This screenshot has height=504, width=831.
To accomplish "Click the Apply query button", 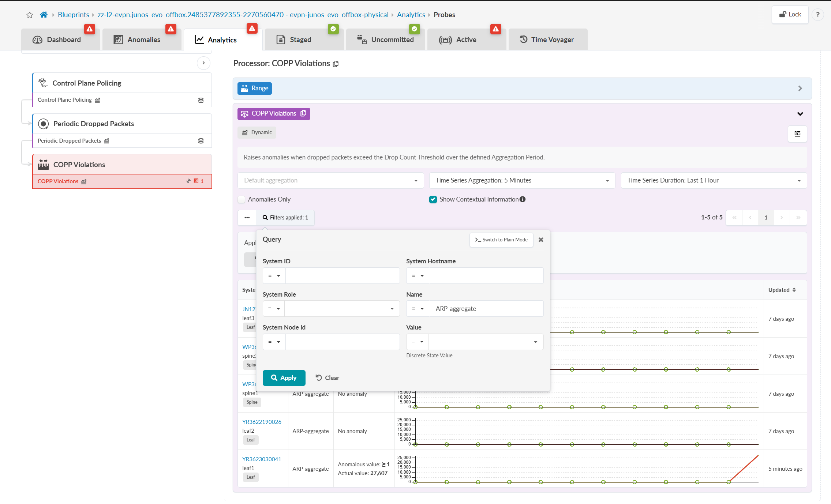I will (x=284, y=378).
